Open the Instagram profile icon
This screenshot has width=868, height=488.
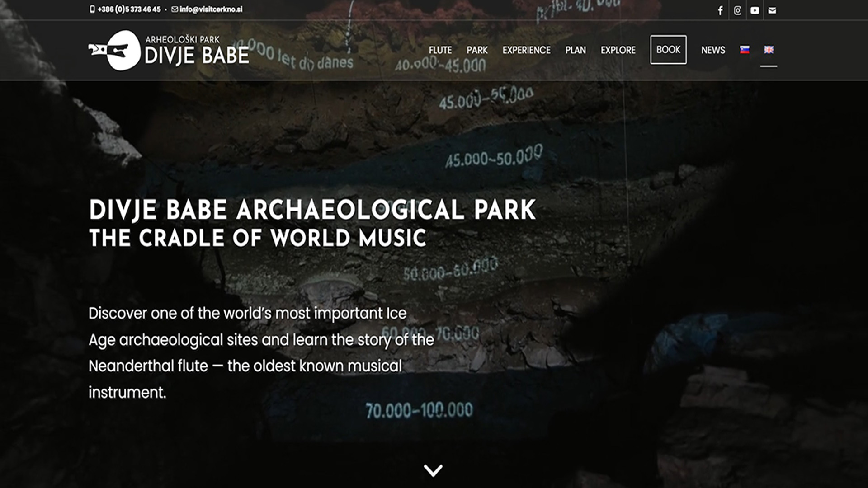(x=737, y=10)
